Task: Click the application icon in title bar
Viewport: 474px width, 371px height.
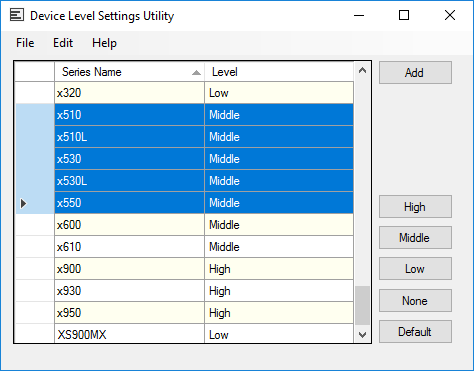Action: coord(17,15)
